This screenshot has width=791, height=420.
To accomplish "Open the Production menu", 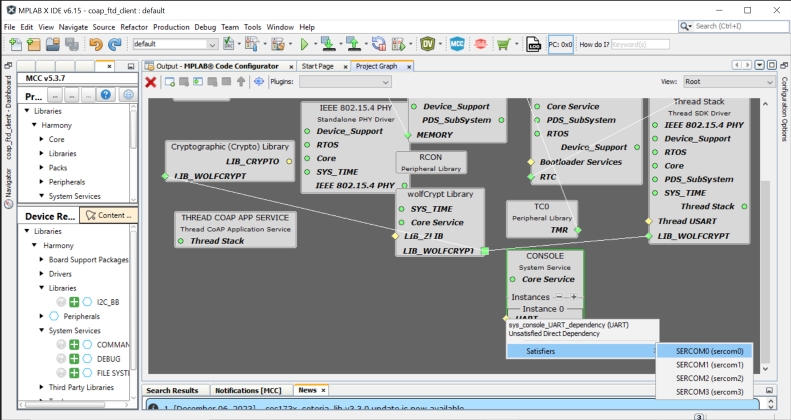I will point(171,27).
